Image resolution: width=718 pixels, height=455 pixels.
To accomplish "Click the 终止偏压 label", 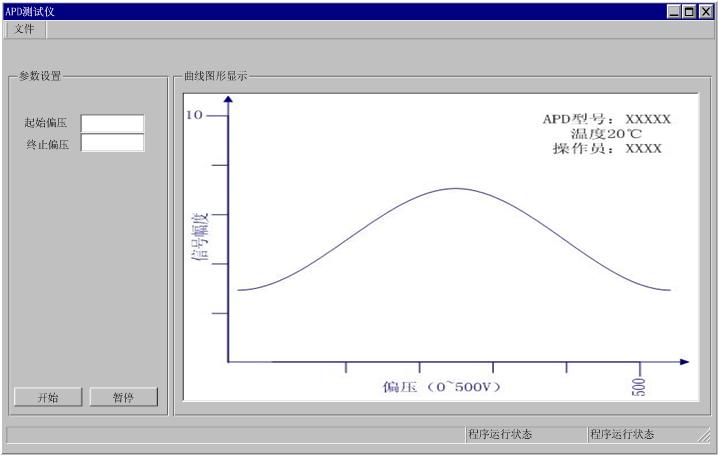I will 48,145.
